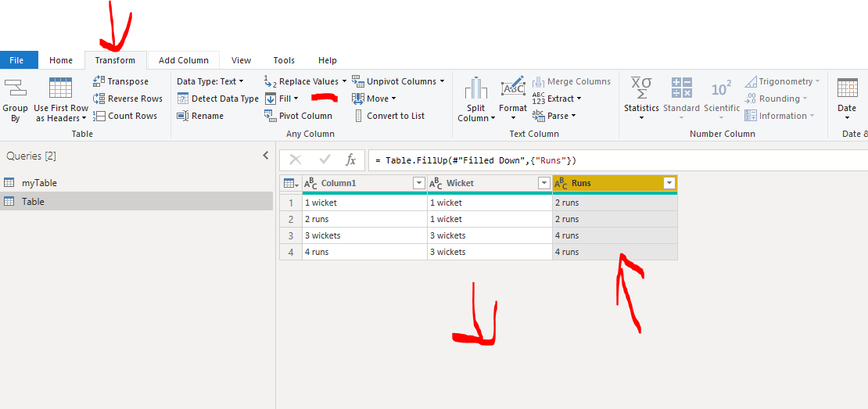Click the Rename column button
The image size is (868, 409).
click(x=200, y=116)
